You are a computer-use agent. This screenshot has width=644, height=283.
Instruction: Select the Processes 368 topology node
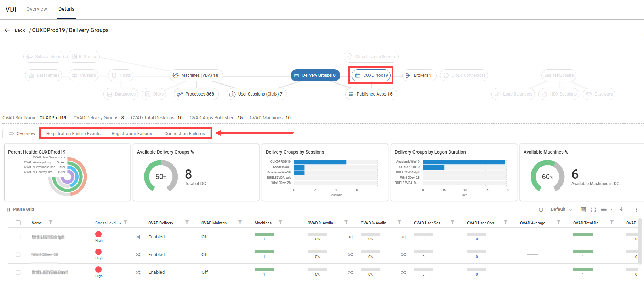(196, 94)
